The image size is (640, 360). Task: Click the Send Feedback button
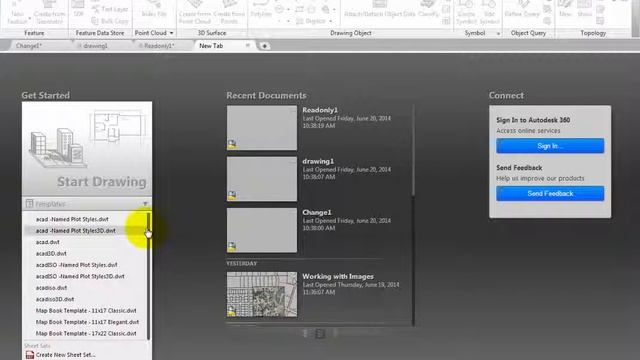[x=550, y=193]
